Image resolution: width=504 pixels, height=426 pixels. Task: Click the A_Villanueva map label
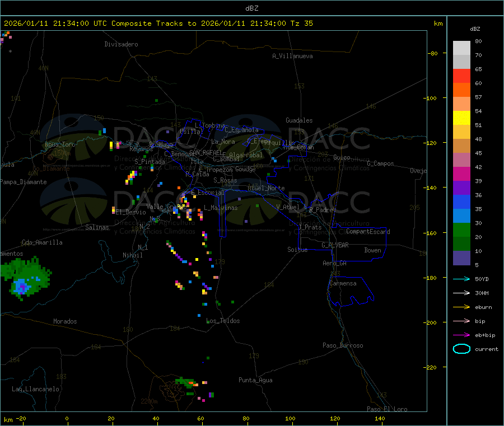[x=292, y=56]
